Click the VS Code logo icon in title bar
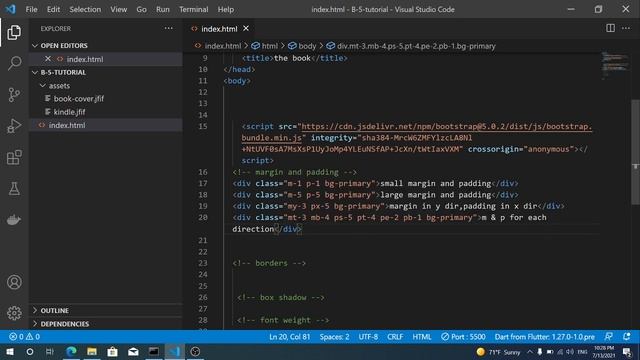 click(11, 9)
